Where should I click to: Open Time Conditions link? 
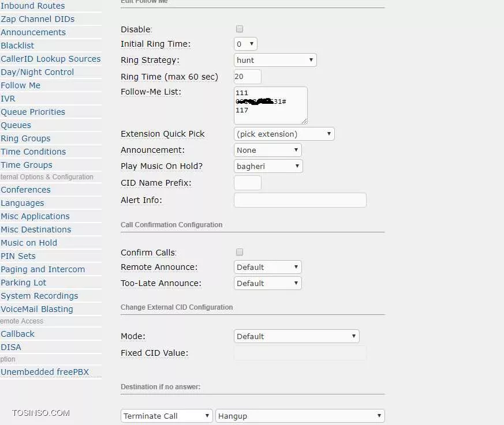pyautogui.click(x=33, y=152)
